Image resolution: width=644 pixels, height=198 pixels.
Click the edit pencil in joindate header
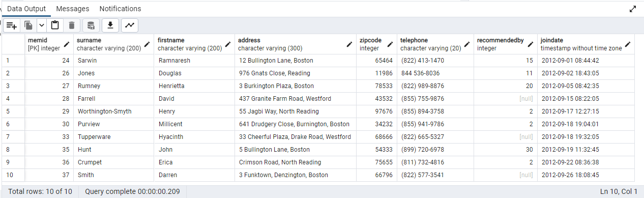click(x=628, y=44)
